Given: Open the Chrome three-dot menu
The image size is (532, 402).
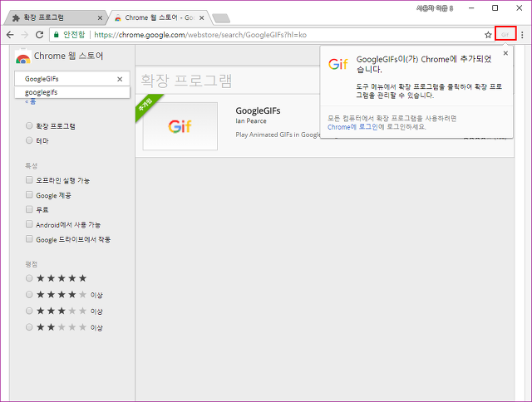Looking at the screenshot, I should [523, 35].
